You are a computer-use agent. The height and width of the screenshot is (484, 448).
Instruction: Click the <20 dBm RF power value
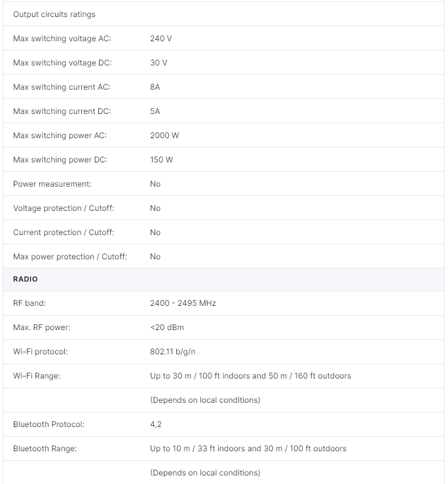click(167, 327)
